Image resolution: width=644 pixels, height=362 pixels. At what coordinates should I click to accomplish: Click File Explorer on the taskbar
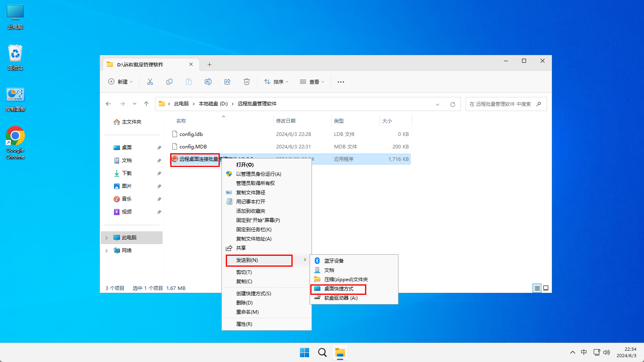340,353
